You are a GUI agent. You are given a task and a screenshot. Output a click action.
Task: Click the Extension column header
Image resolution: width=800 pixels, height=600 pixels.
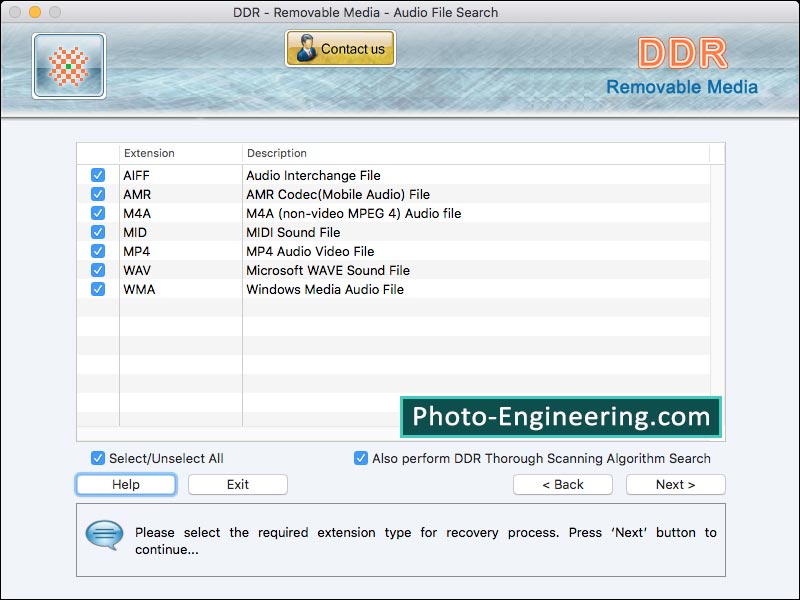coord(151,153)
